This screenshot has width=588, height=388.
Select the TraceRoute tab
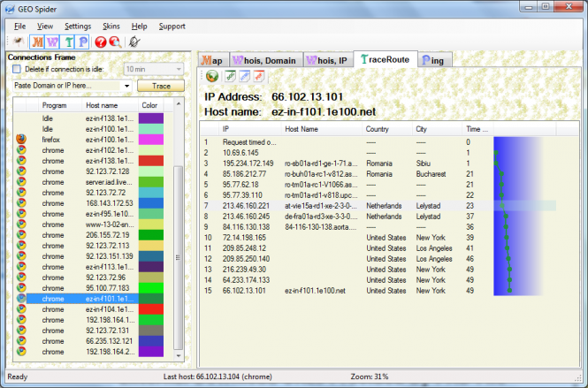click(386, 59)
